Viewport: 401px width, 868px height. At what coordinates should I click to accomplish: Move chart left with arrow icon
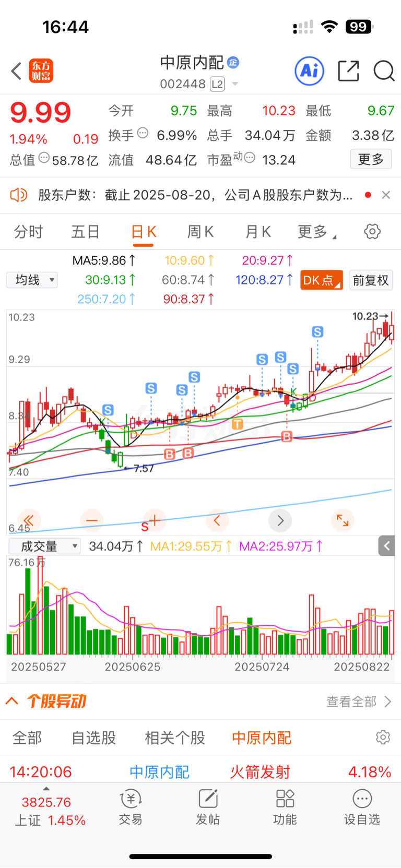point(217,520)
